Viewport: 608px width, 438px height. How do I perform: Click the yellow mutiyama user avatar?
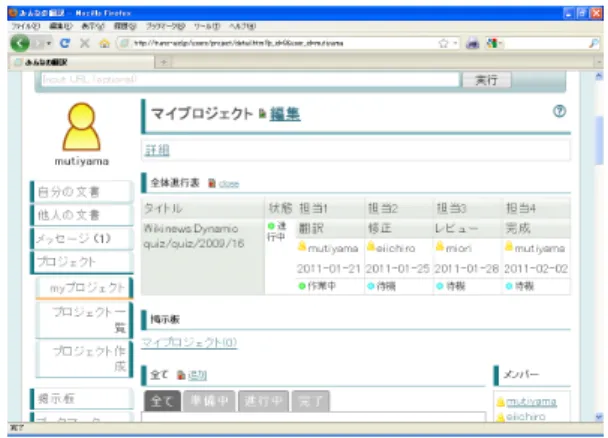tap(81, 126)
